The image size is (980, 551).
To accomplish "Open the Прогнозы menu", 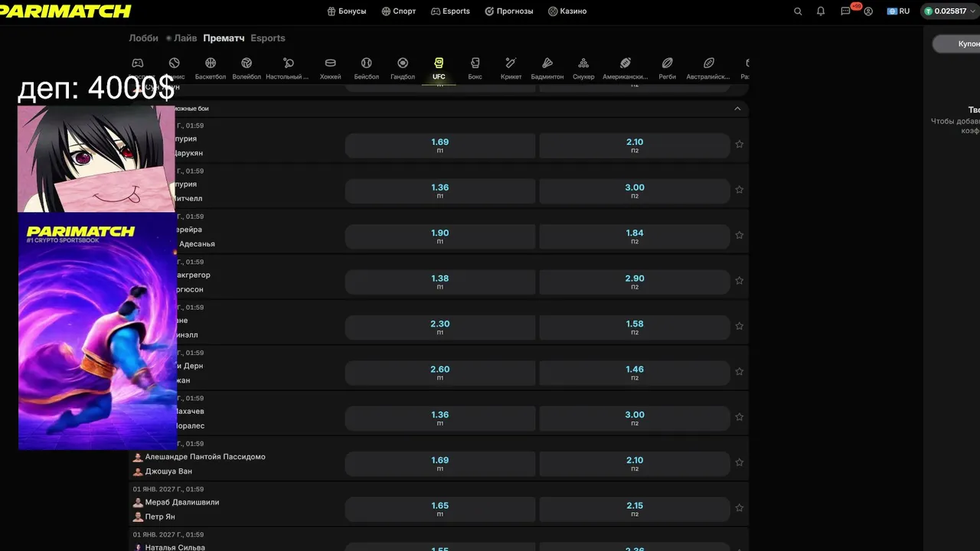I will pos(509,11).
